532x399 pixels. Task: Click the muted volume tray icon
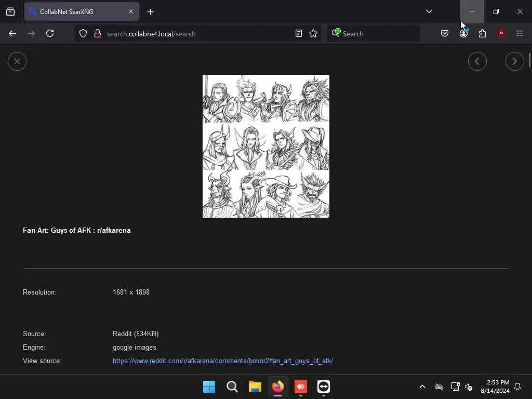[469, 387]
